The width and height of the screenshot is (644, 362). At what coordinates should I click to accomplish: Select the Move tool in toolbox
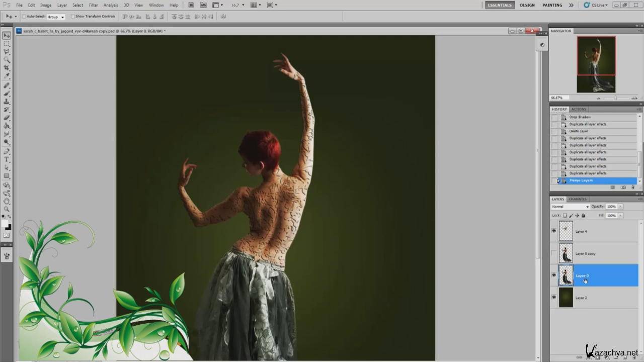[7, 35]
